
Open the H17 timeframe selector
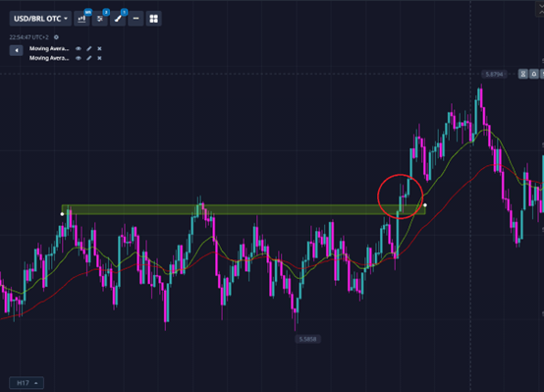(27, 383)
